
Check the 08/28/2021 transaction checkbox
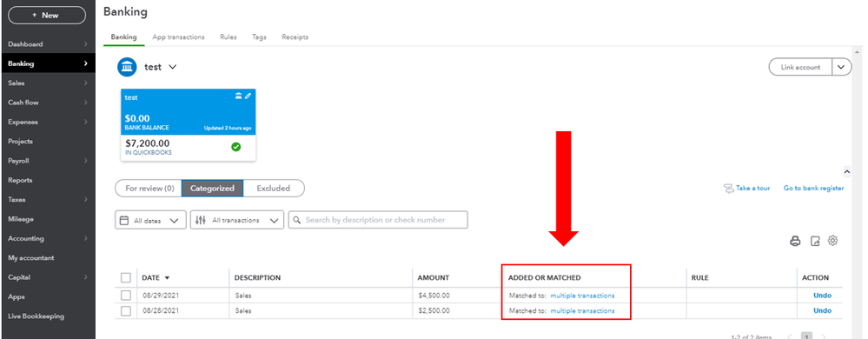point(126,311)
